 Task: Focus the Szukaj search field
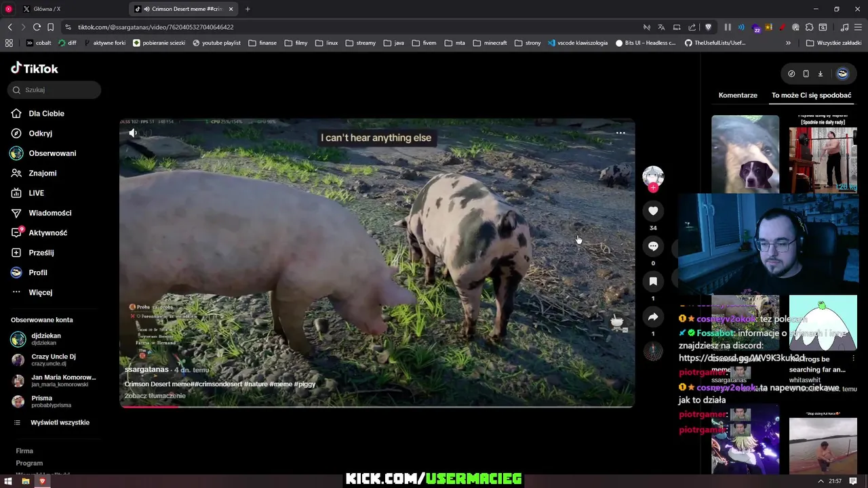pos(56,89)
